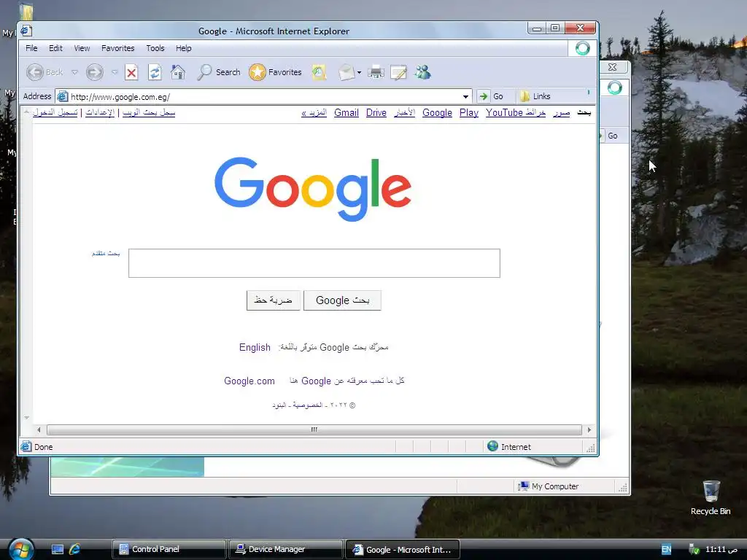This screenshot has width=747, height=560.
Task: Click the Play link
Action: pyautogui.click(x=469, y=112)
